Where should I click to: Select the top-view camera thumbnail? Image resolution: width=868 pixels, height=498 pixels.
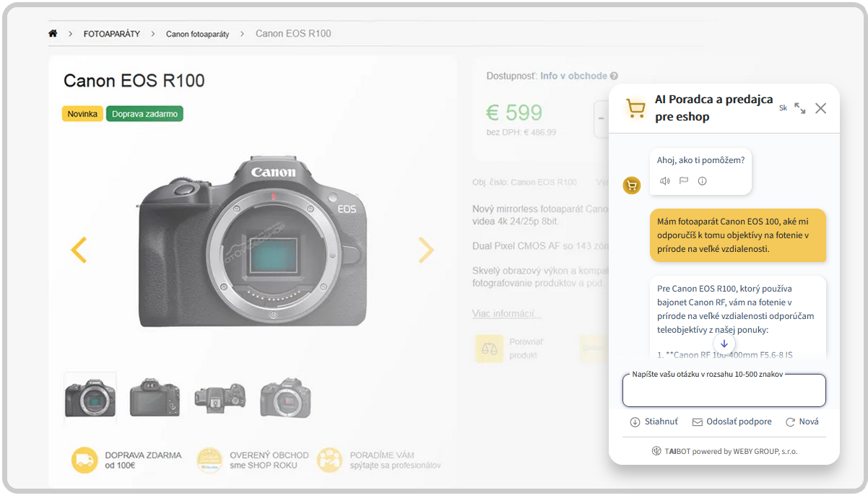point(220,397)
